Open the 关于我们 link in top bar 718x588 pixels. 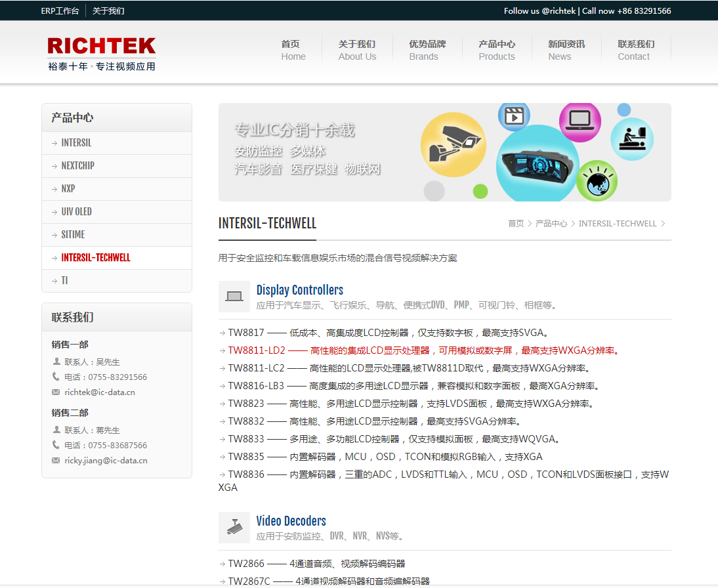click(108, 10)
